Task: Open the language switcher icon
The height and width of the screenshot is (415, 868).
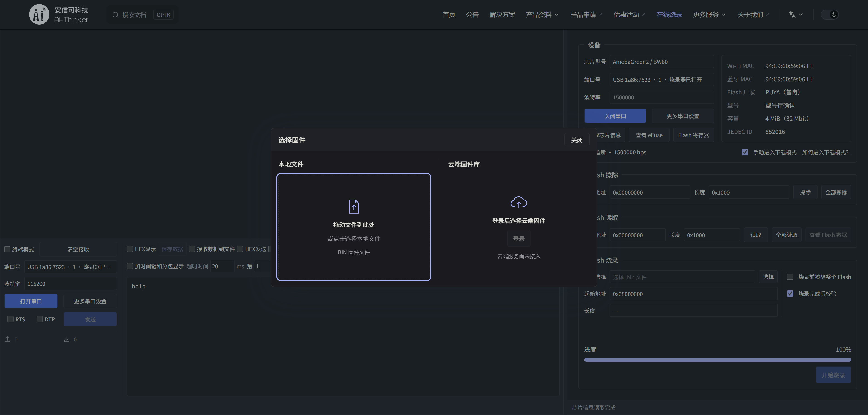Action: click(x=792, y=15)
